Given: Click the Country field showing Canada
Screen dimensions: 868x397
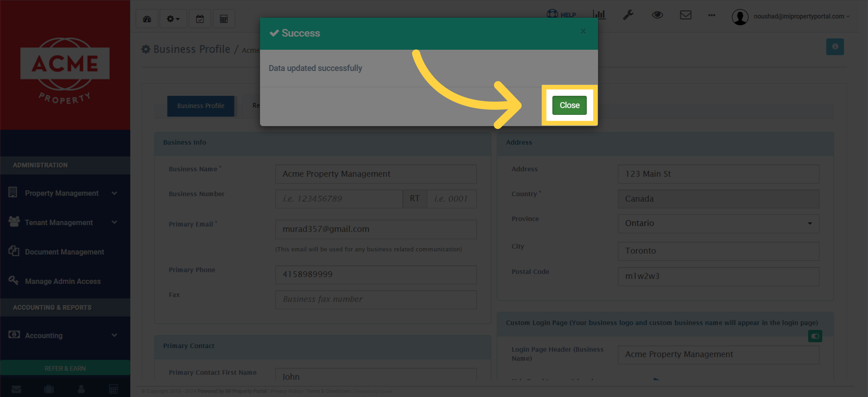Looking at the screenshot, I should pyautogui.click(x=718, y=199).
